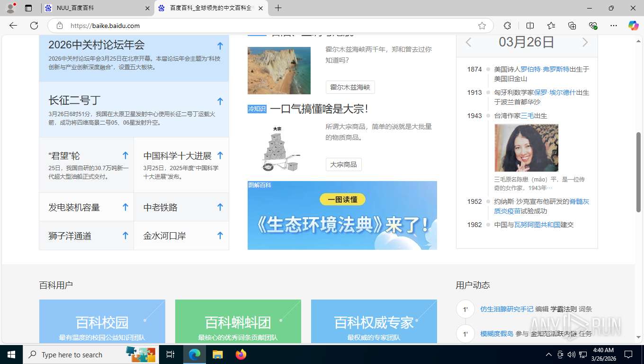Open user 仿生泪腺研究手记 link
This screenshot has width=644, height=364.
pyautogui.click(x=507, y=309)
